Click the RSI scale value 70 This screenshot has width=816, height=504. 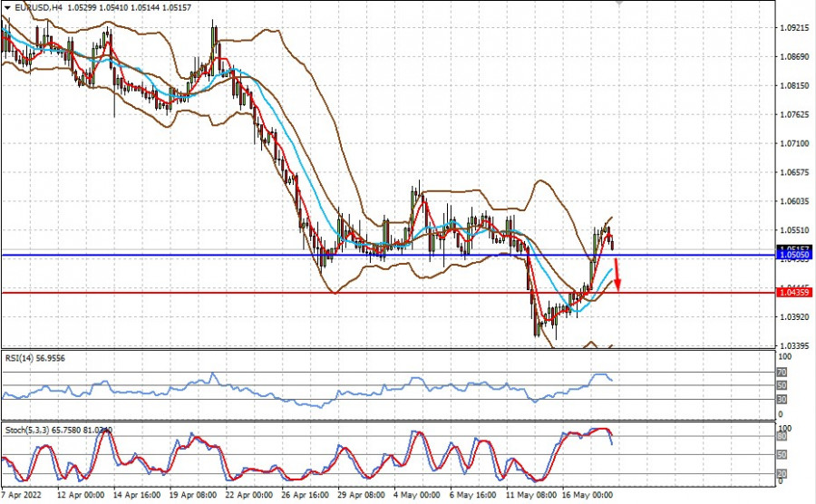pyautogui.click(x=782, y=373)
